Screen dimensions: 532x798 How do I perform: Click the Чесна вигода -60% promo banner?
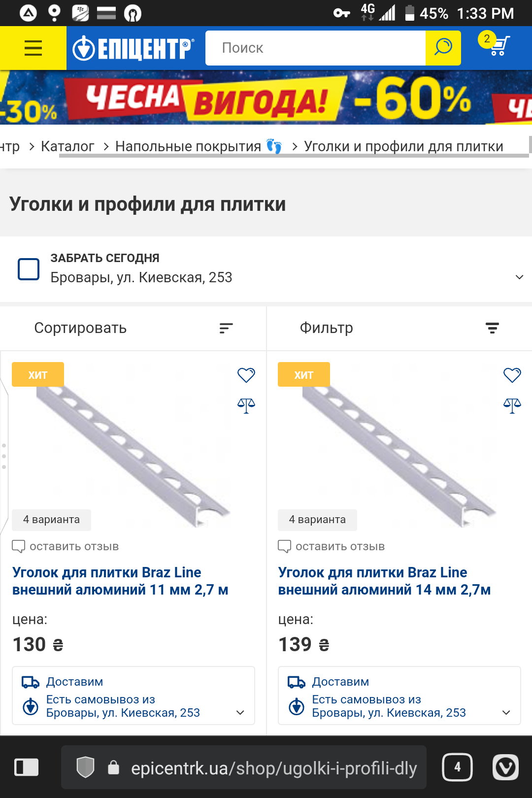(x=266, y=97)
